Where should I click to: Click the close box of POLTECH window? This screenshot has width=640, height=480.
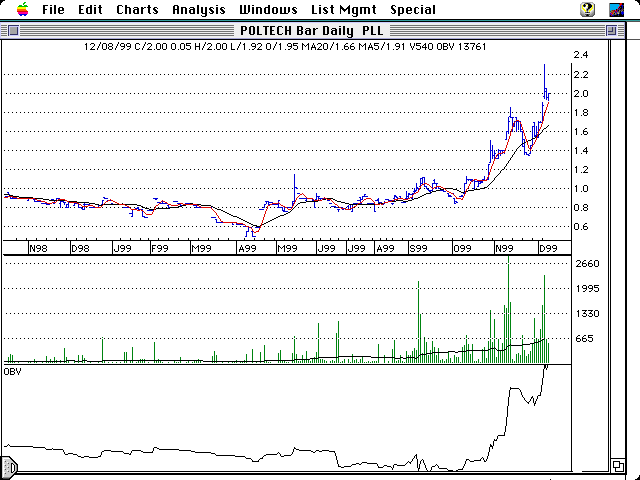13,31
